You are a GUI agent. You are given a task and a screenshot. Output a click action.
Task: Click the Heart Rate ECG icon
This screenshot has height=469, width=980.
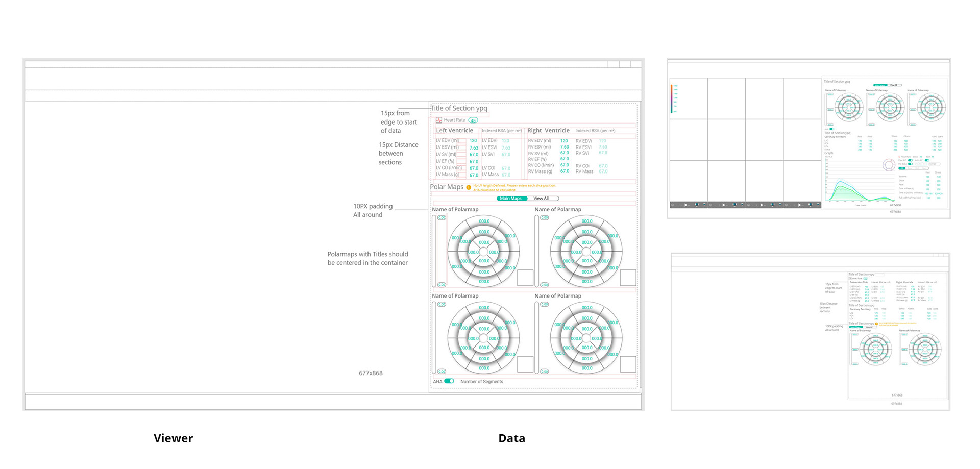(x=439, y=120)
